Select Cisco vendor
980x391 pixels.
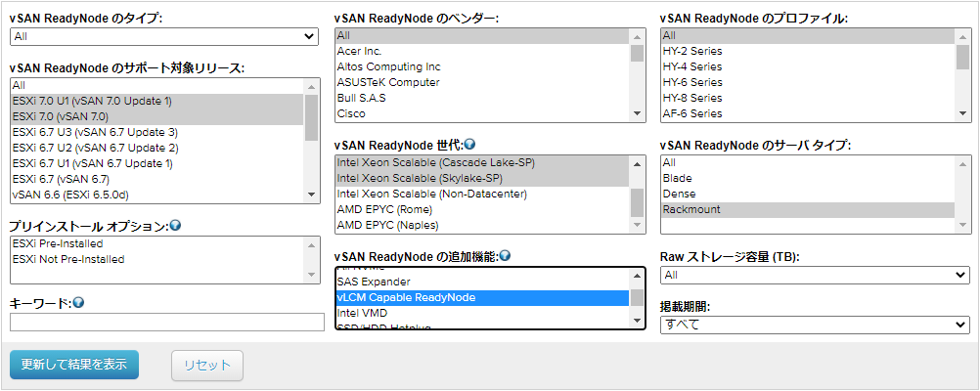point(482,113)
